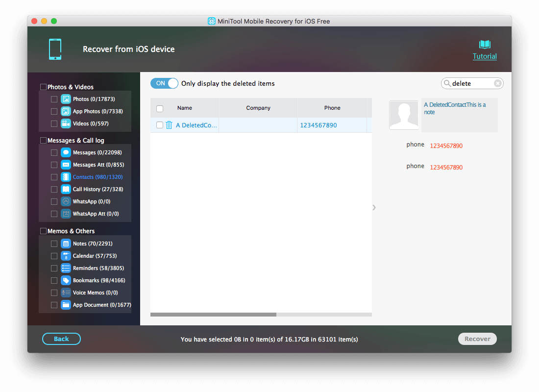Check the A DeletedCo... contact row checkbox
Screen dimensions: 539x392
point(160,125)
